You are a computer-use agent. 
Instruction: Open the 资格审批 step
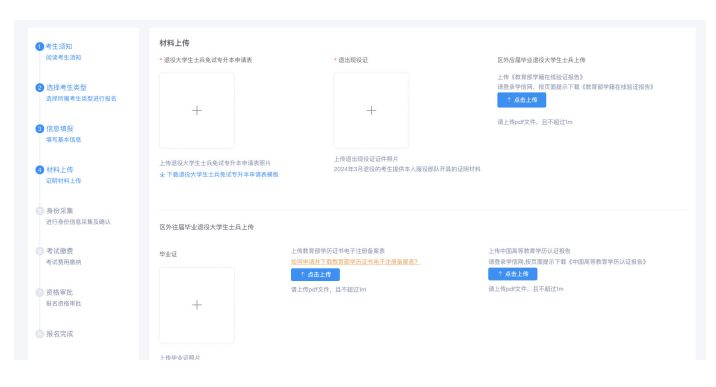60,292
